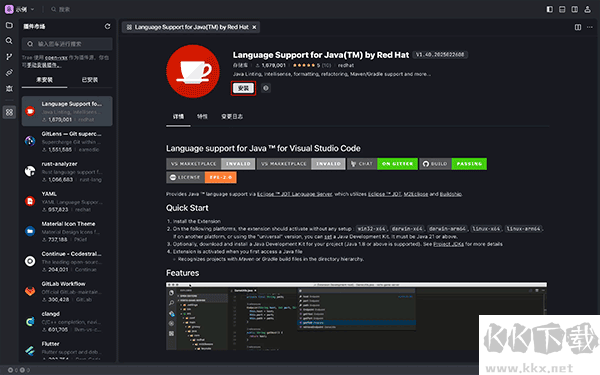600x375 pixels.
Task: Close the Language Support for Java tab
Action: (254, 27)
